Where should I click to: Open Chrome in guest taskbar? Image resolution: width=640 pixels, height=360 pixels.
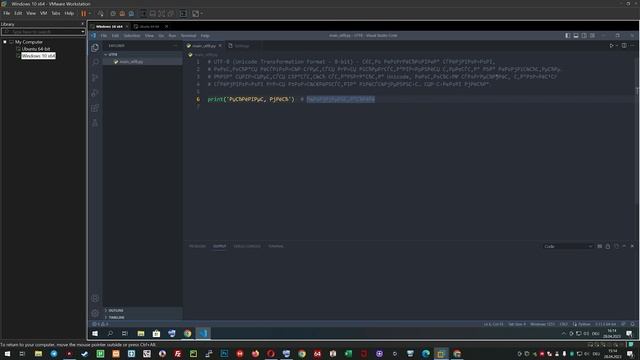point(187,333)
